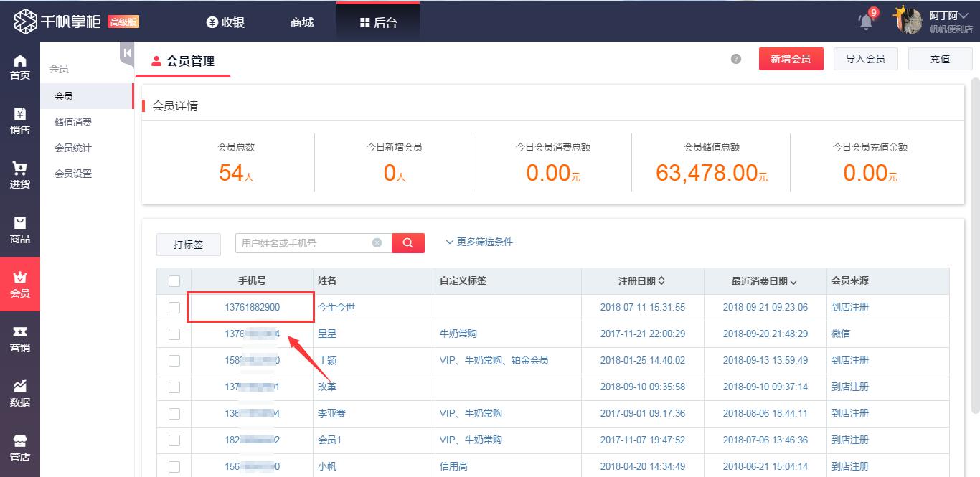980x477 pixels.
Task: Sort by 最近消费日期 column
Action: (x=764, y=281)
